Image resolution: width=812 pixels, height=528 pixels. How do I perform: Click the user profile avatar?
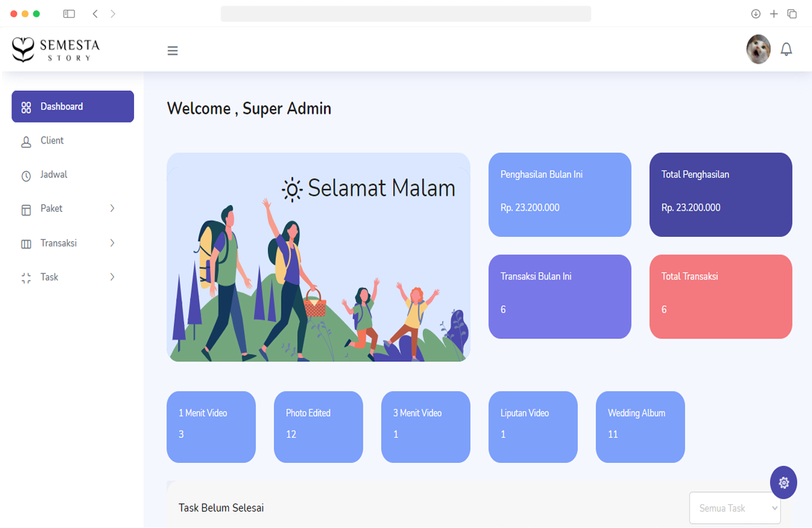759,49
